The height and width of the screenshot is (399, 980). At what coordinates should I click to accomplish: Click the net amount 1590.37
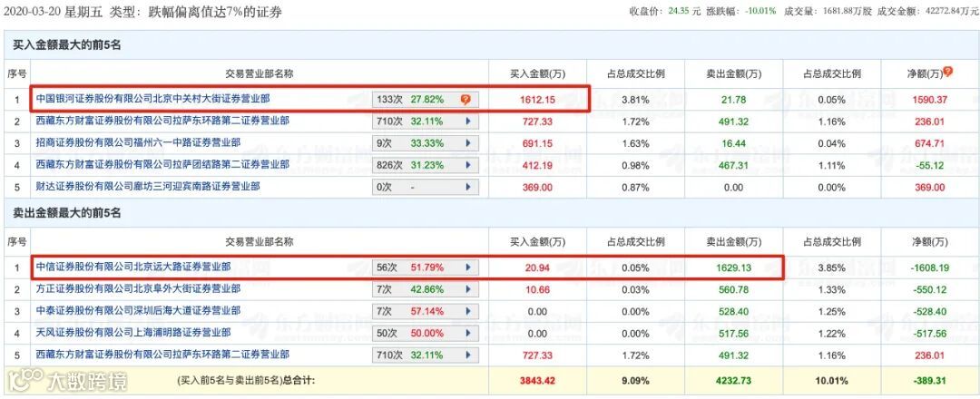929,99
